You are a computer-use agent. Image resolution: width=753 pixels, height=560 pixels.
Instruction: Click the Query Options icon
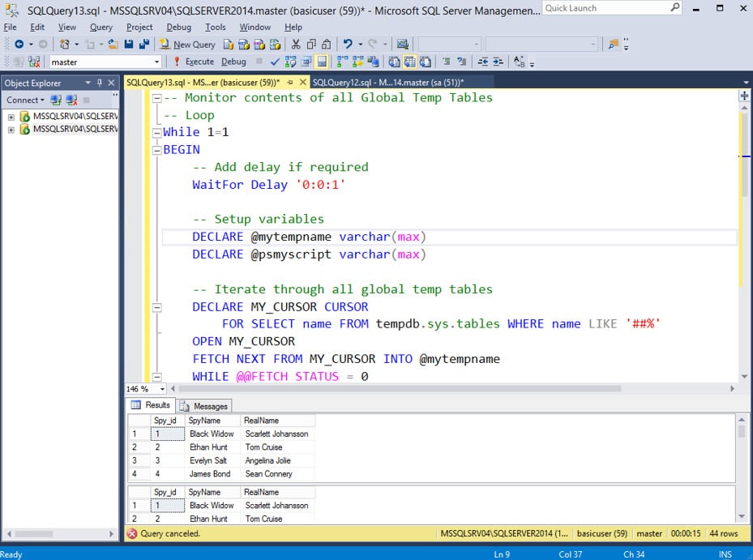pos(306,62)
